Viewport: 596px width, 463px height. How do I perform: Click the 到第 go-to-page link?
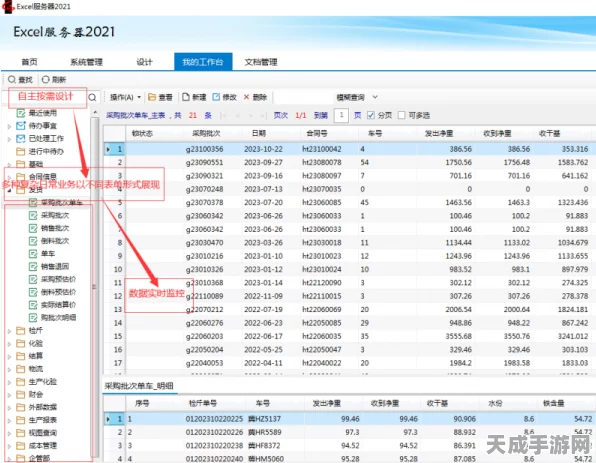point(321,115)
